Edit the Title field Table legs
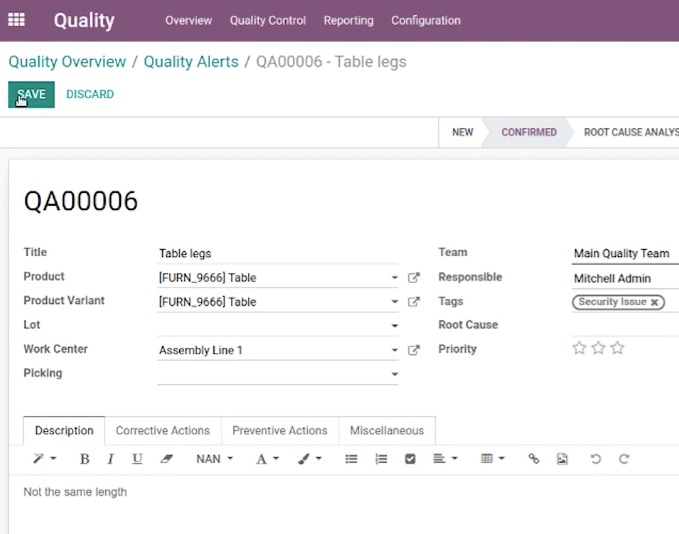 tap(278, 253)
